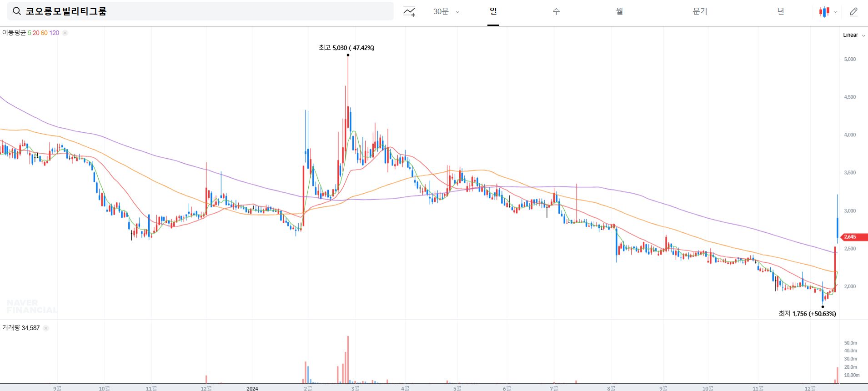Focus the stock search field 코오롱모빌리티그룹

tap(201, 11)
